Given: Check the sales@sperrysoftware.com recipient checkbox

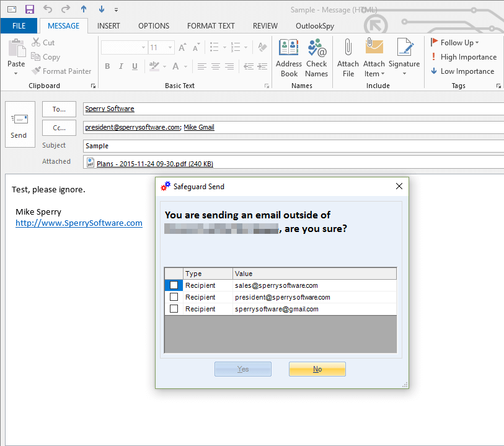Looking at the screenshot, I should point(174,285).
